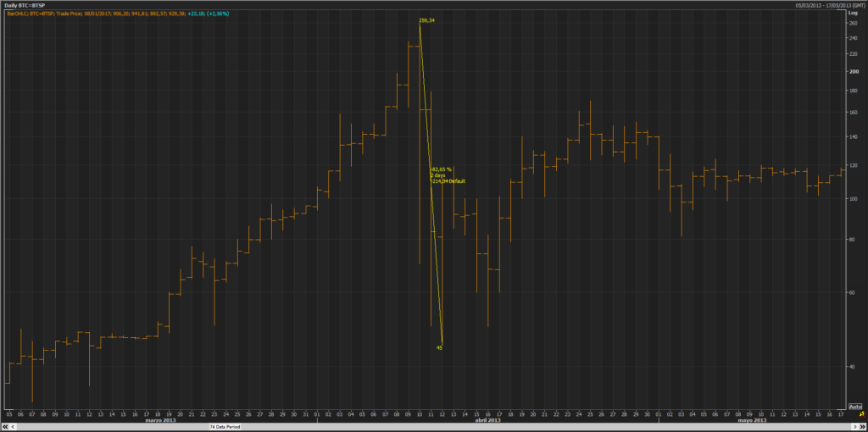Click the (+2,56%) percent change in legend
Viewport: 868px width, 432px height.
pyautogui.click(x=216, y=13)
